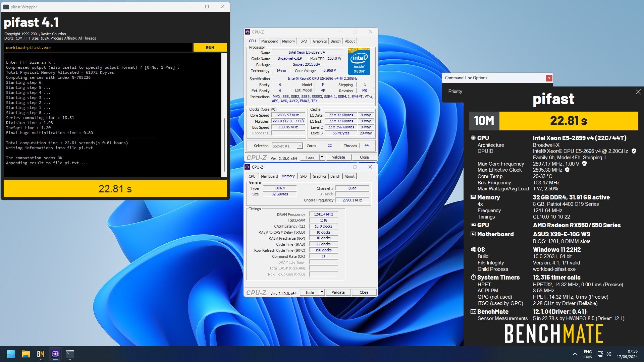Click the Priority label

tap(455, 91)
